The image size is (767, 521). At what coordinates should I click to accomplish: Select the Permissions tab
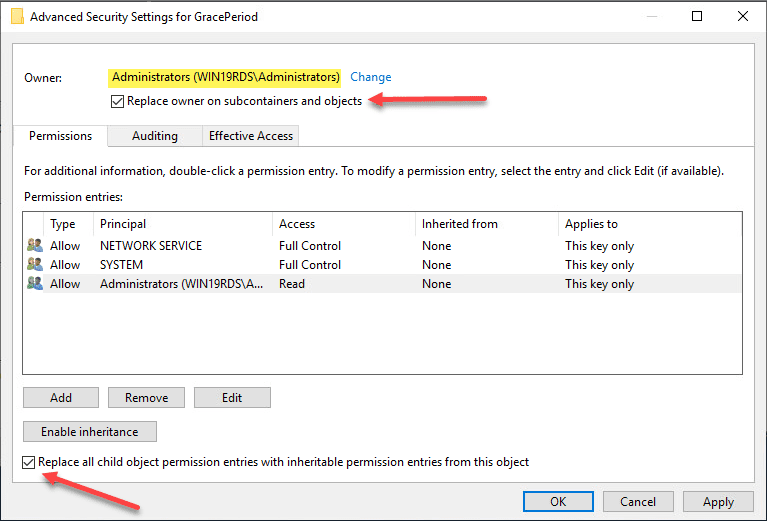60,136
